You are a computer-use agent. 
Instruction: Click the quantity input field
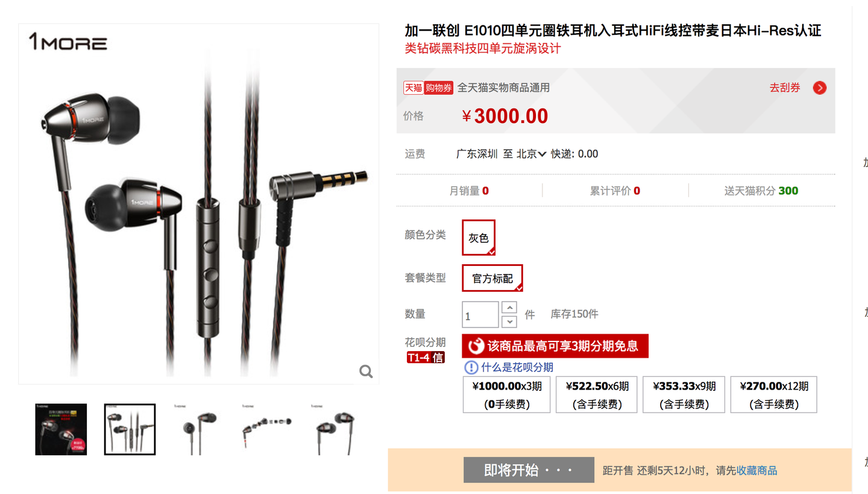pyautogui.click(x=480, y=315)
